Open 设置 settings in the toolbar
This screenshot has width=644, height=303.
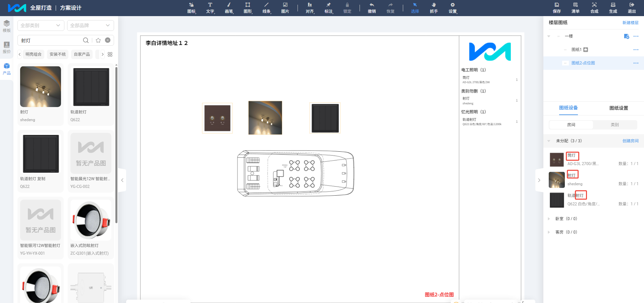click(453, 8)
